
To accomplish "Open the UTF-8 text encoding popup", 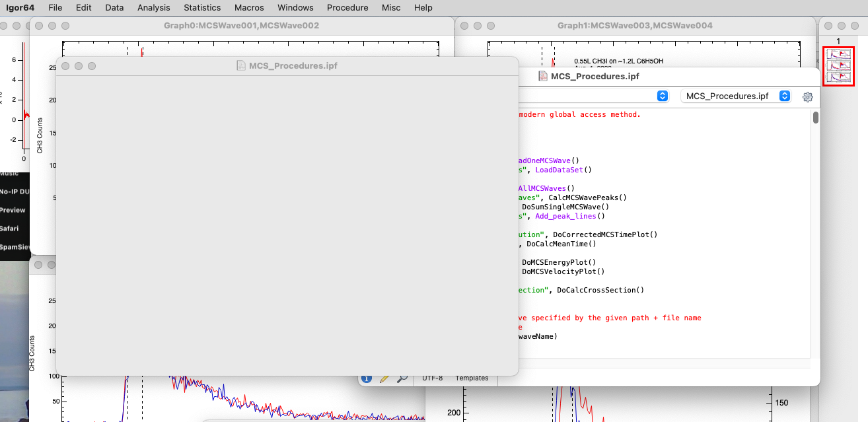I will click(x=432, y=378).
